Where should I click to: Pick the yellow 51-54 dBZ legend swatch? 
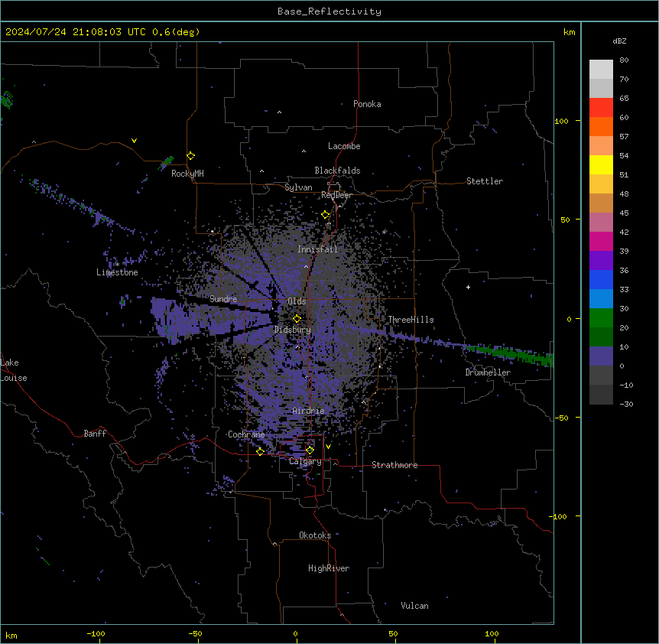(601, 164)
